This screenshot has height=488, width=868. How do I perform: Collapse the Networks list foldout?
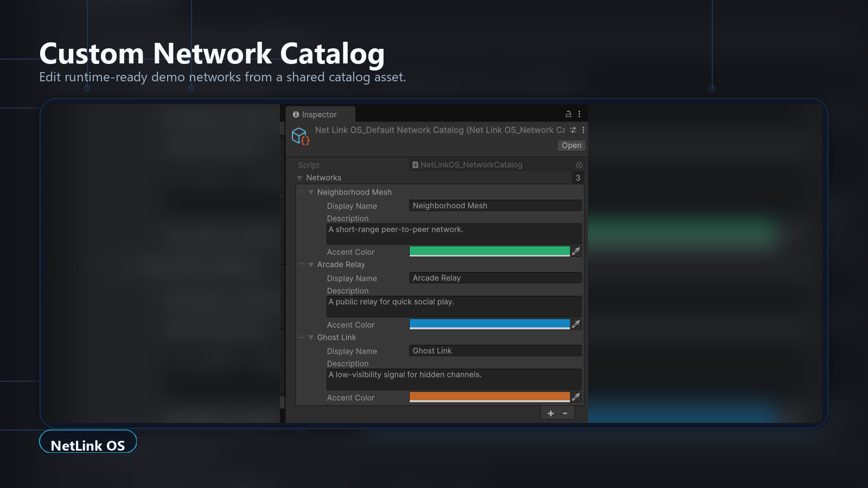click(x=299, y=178)
